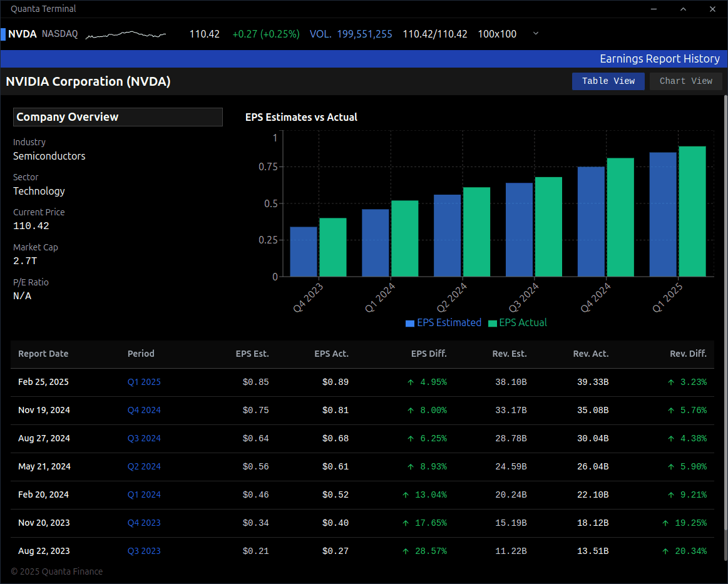
Task: Switch to Chart View
Action: 686,81
